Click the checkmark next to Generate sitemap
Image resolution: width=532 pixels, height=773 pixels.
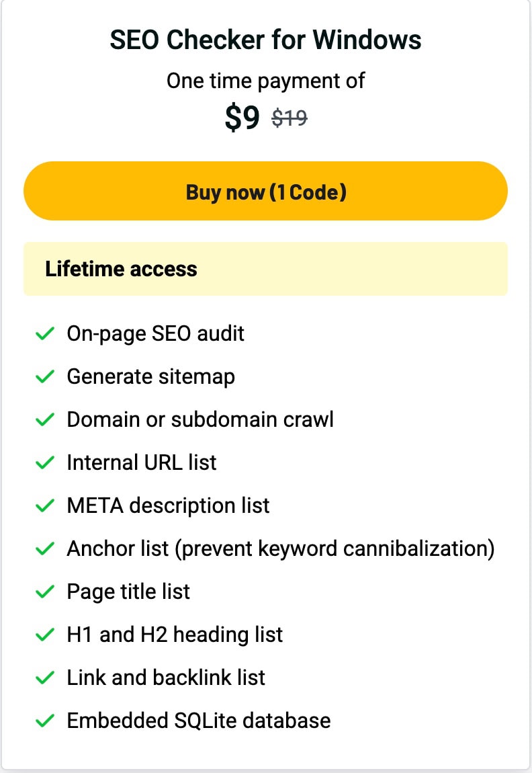44,376
